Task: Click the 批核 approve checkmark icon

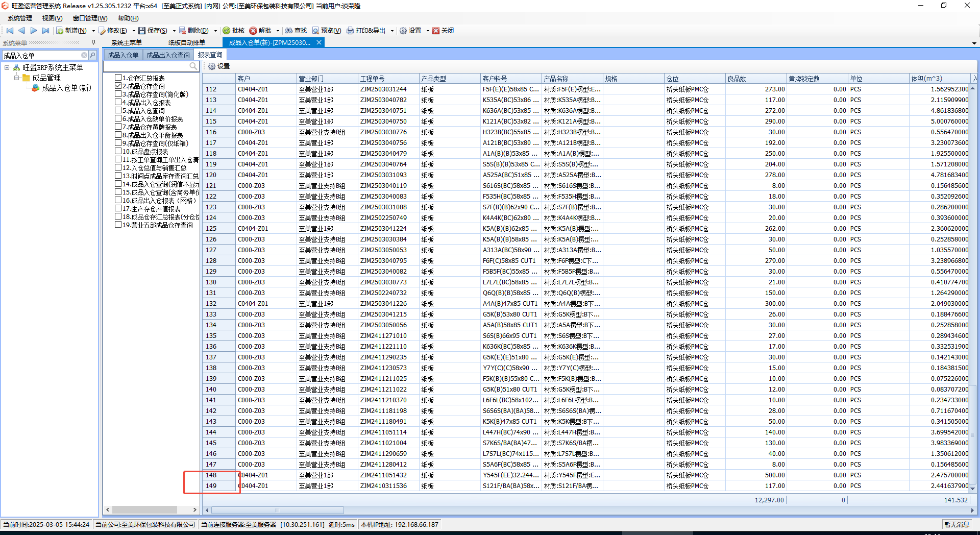Action: (227, 31)
